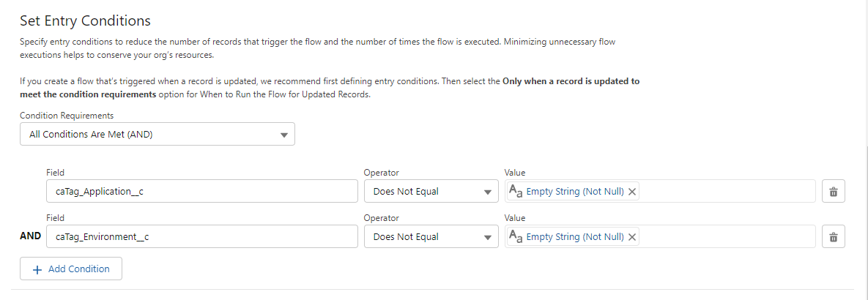The width and height of the screenshot is (868, 300).
Task: Click the Aa text-type icon in second Value
Action: [516, 237]
